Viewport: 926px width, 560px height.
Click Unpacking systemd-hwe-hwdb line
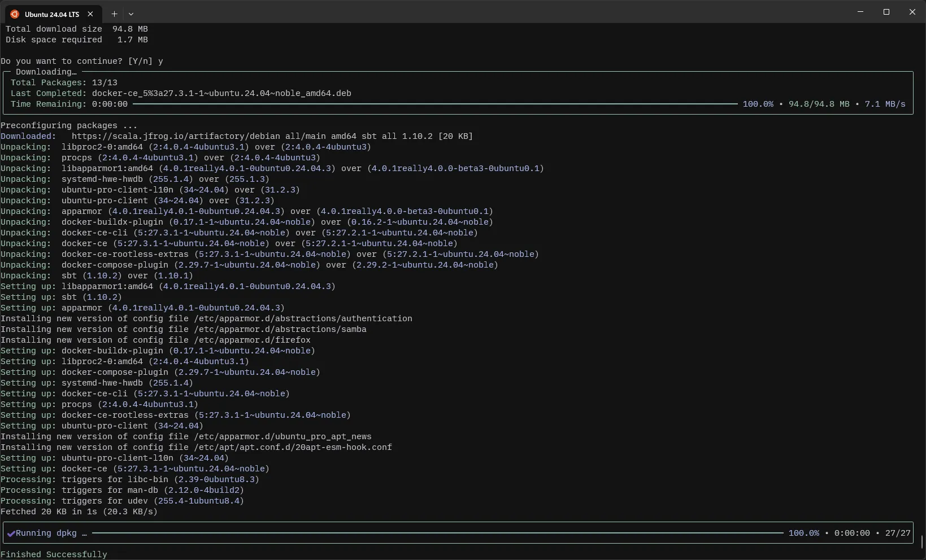tap(135, 179)
